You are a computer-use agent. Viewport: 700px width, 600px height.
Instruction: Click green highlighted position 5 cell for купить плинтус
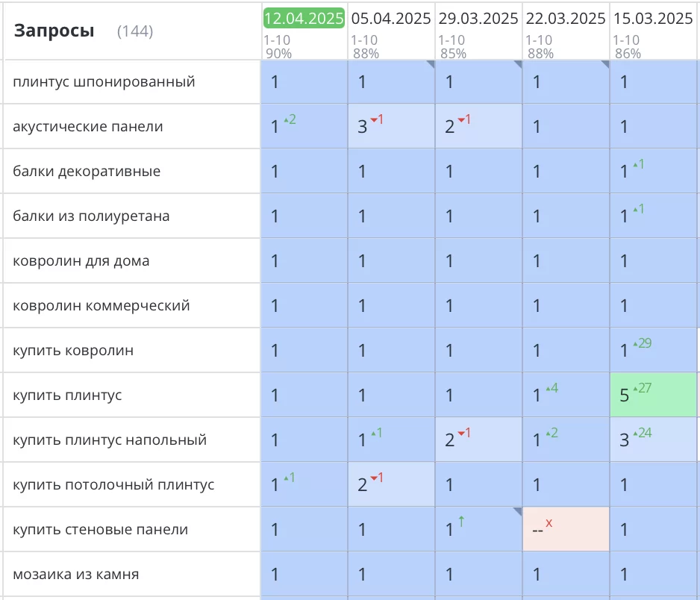[653, 395]
